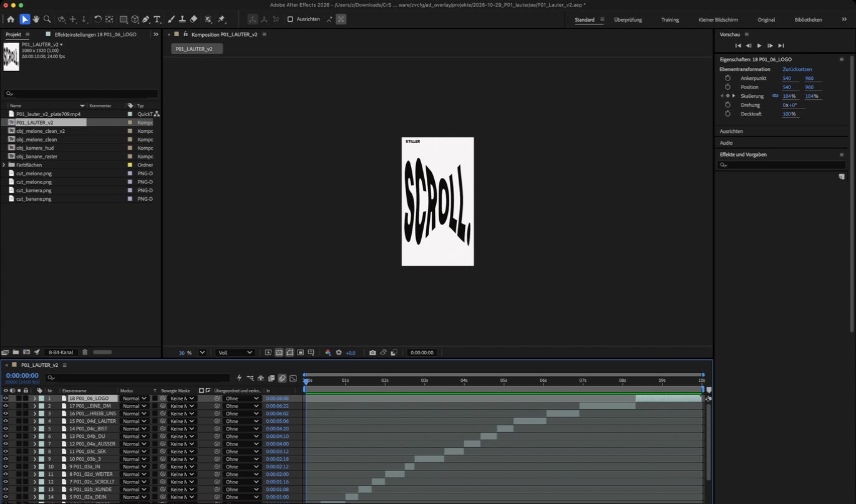The image size is (856, 504).
Task: Select the Eraser tool
Action: point(193,19)
